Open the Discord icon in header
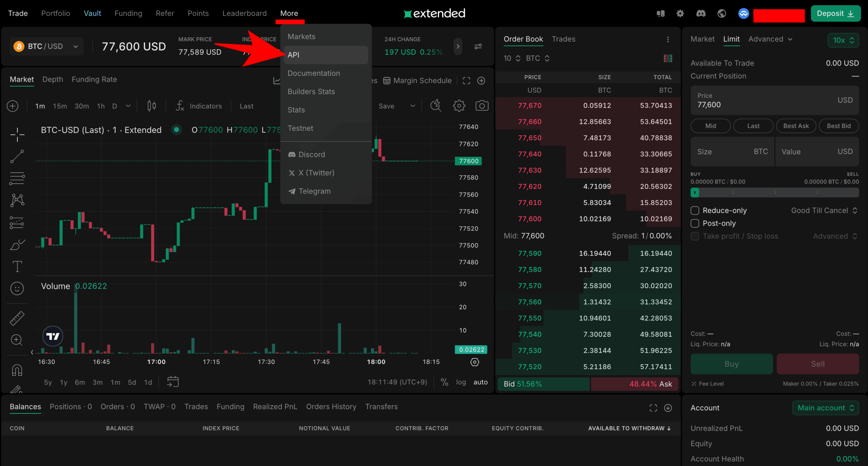 [701, 13]
